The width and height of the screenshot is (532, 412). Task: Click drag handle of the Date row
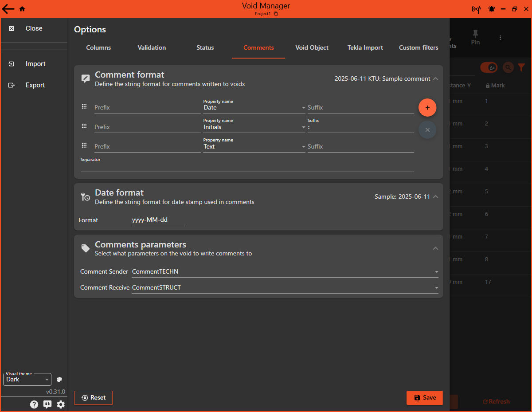84,107
